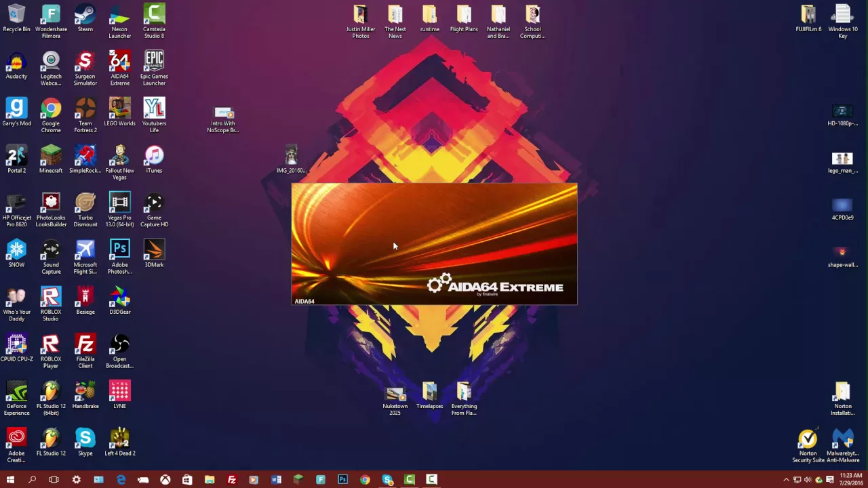Select the LYNE desktop shortcut
This screenshot has width=868, height=488.
pyautogui.click(x=119, y=396)
